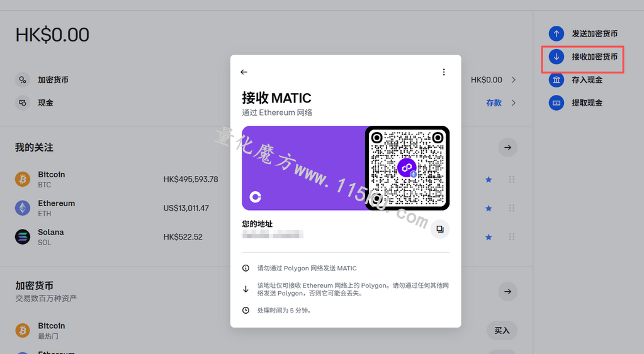The image size is (644, 354).
Task: Click the withdraw cash icon
Action: pos(556,102)
